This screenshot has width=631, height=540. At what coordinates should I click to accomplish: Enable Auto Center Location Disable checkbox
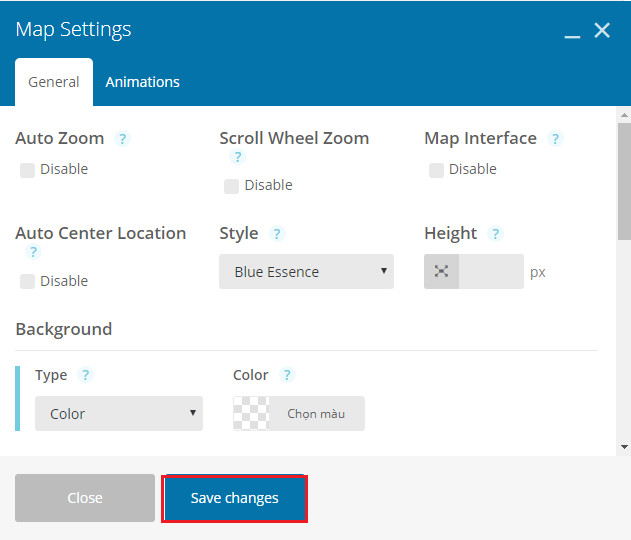click(27, 281)
